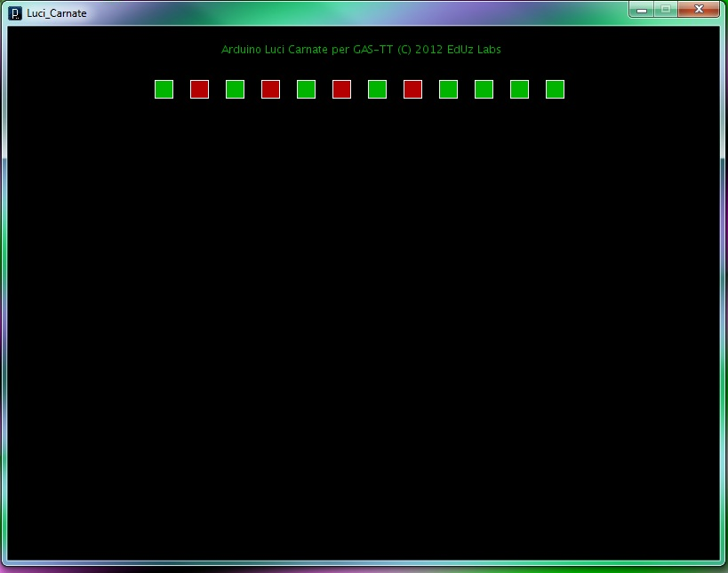Click the disabled maximize button
The height and width of the screenshot is (573, 728).
pos(666,9)
